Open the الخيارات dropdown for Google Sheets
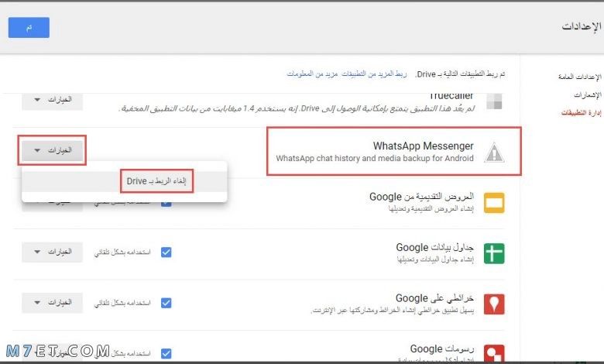The height and width of the screenshot is (364, 604). (x=53, y=252)
